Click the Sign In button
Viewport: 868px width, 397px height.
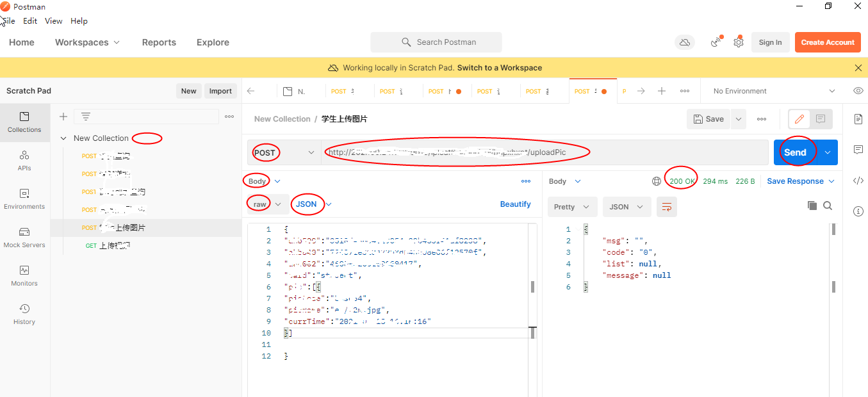point(770,42)
